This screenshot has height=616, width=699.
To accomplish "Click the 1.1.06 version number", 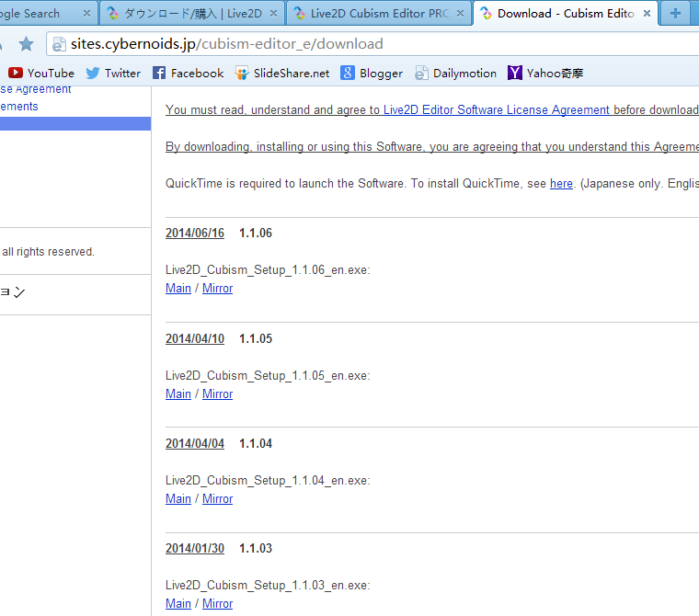I will [x=256, y=234].
